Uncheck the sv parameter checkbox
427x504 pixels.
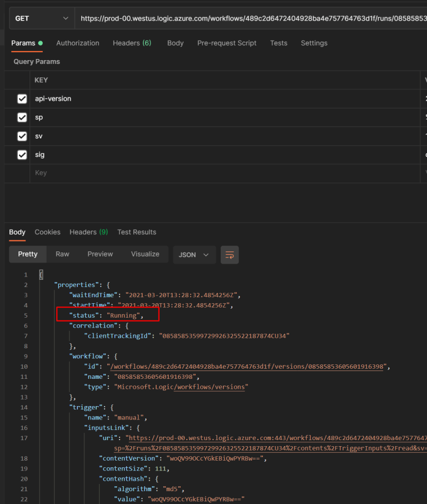(23, 136)
